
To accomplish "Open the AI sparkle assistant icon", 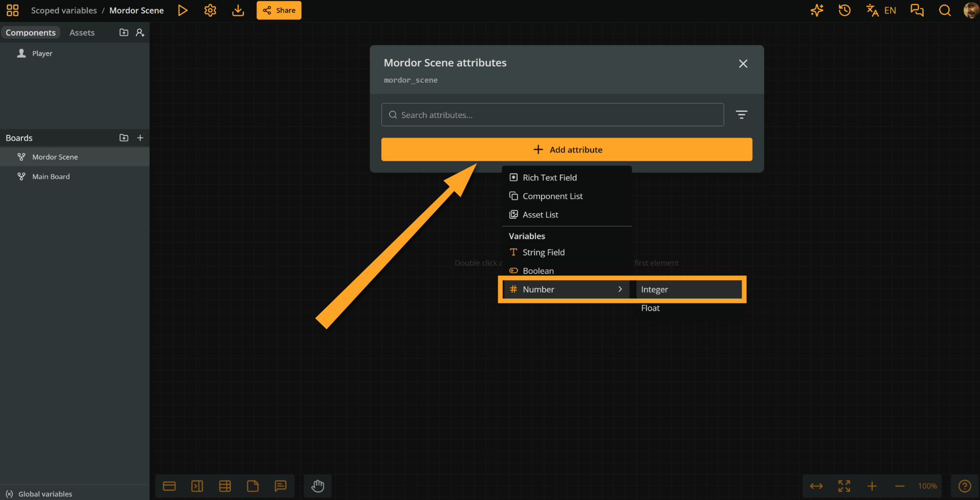I will pos(817,10).
